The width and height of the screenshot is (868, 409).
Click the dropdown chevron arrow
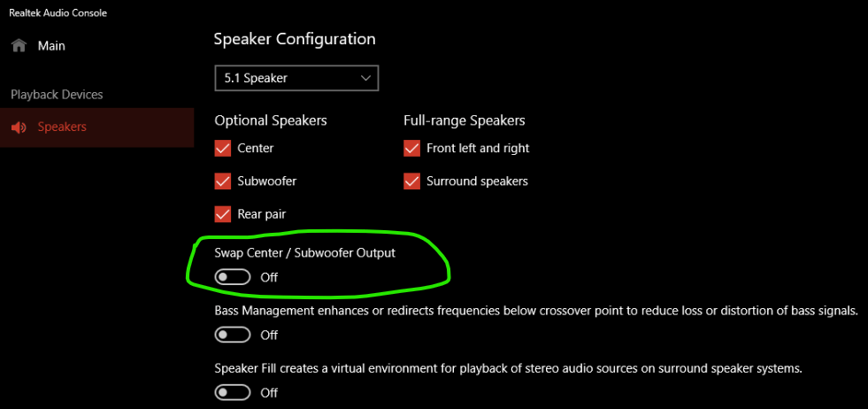(x=365, y=78)
